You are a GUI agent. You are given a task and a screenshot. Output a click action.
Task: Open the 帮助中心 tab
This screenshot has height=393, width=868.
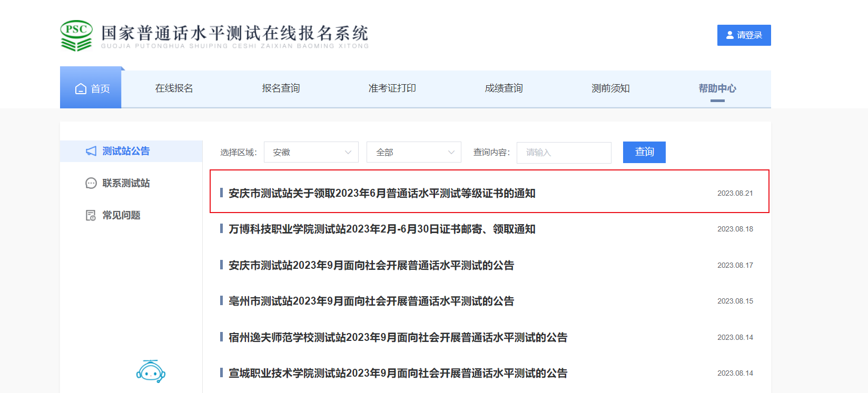coord(717,88)
